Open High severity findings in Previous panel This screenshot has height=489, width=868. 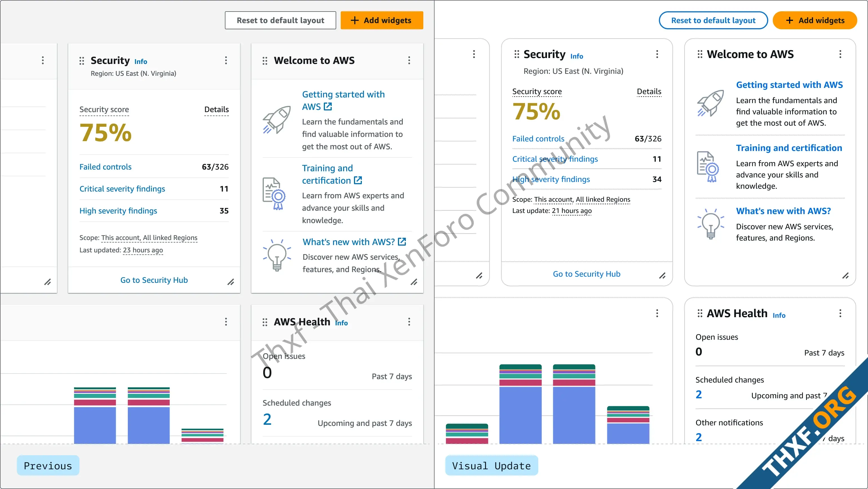pos(118,211)
